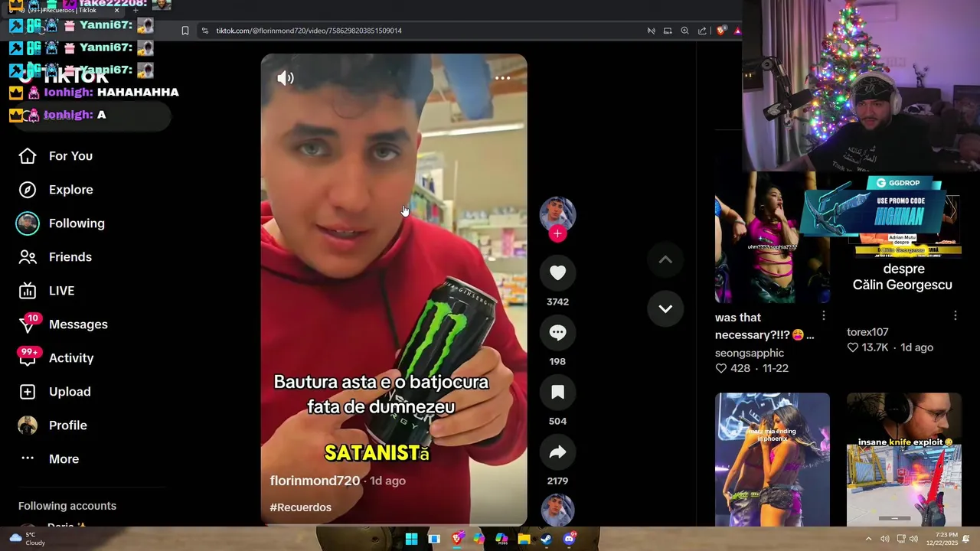Open seongsapphic's profile link
Screen dimensions: 980x551
[x=750, y=353]
